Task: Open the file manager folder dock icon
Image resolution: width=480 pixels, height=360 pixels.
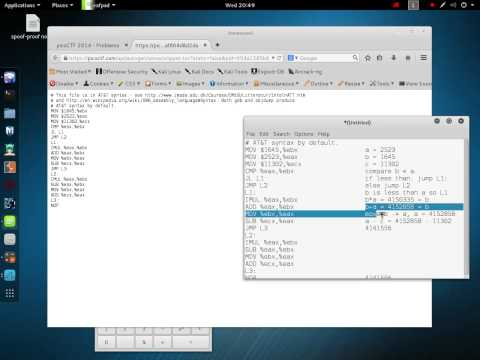Action: pos(10,114)
